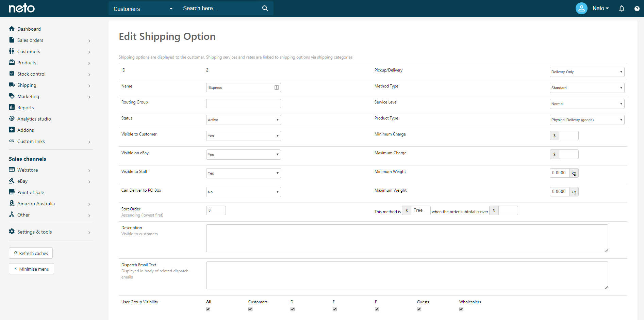
Task: Open the notifications bell
Action: tap(622, 9)
